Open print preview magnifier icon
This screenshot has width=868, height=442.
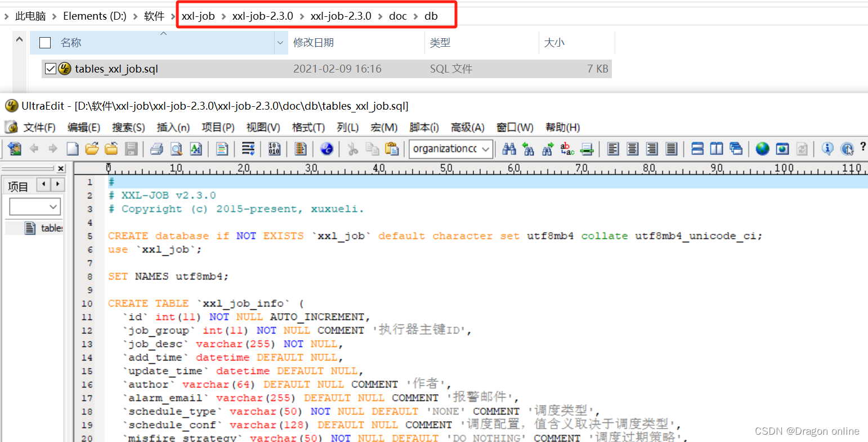tap(176, 148)
